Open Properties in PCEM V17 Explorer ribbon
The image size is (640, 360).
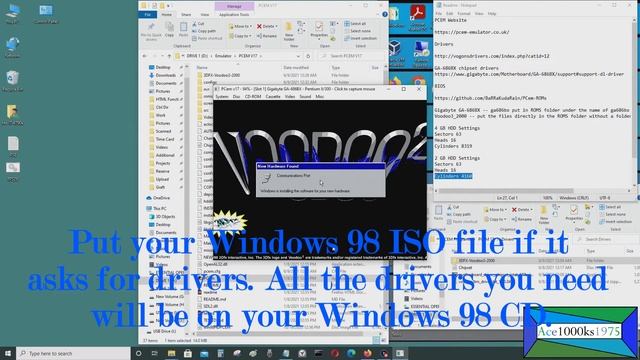point(319,30)
